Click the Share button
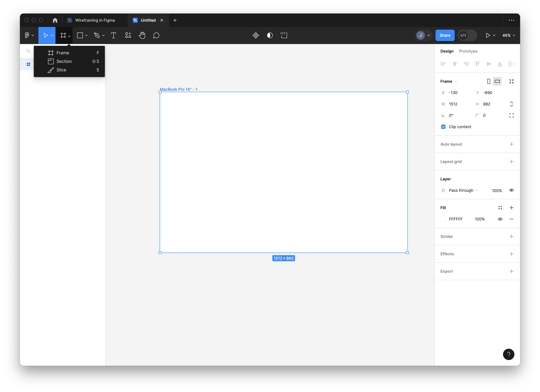 tap(445, 35)
